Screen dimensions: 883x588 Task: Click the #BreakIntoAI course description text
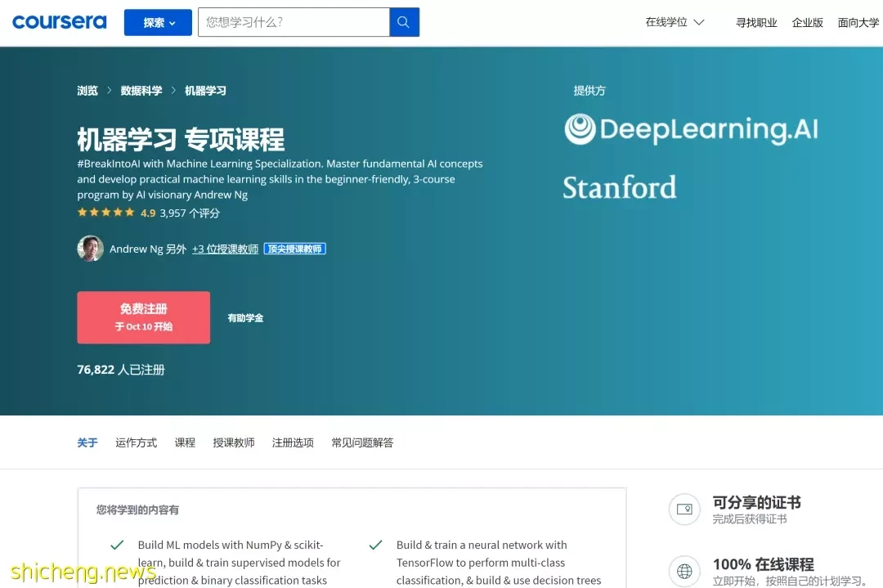(x=280, y=179)
